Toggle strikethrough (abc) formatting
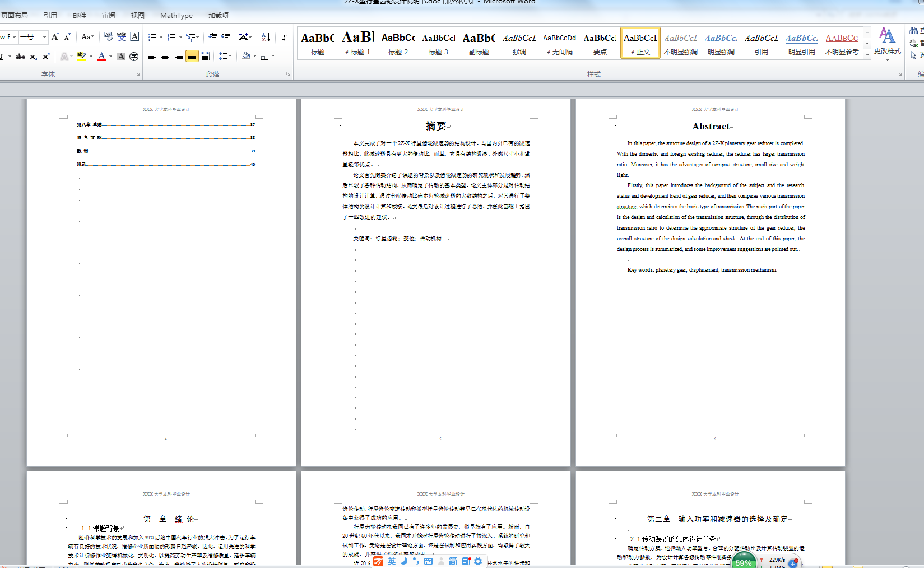The height and width of the screenshot is (568, 924). tap(20, 56)
